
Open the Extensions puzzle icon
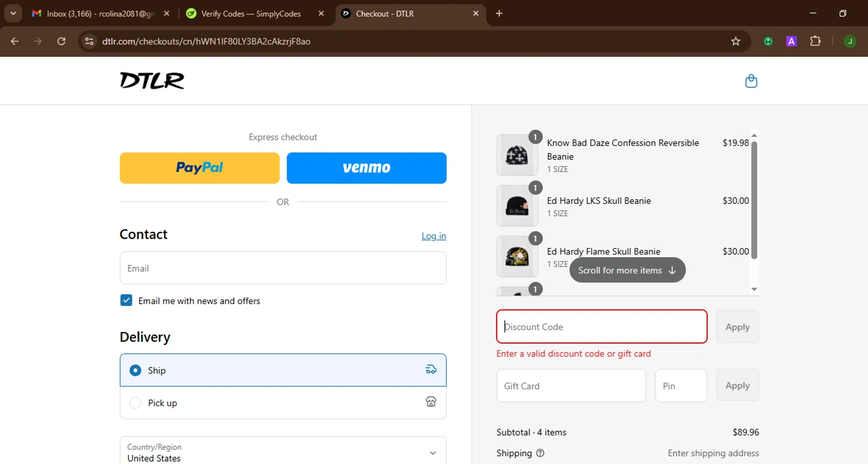coord(815,41)
